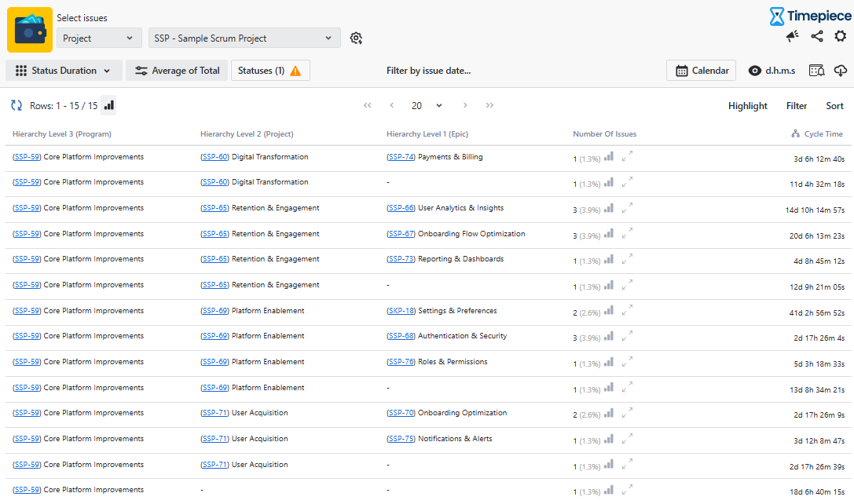The width and height of the screenshot is (854, 504).
Task: Click the 41d 2h 56m 52s cycle time value
Action: click(817, 313)
